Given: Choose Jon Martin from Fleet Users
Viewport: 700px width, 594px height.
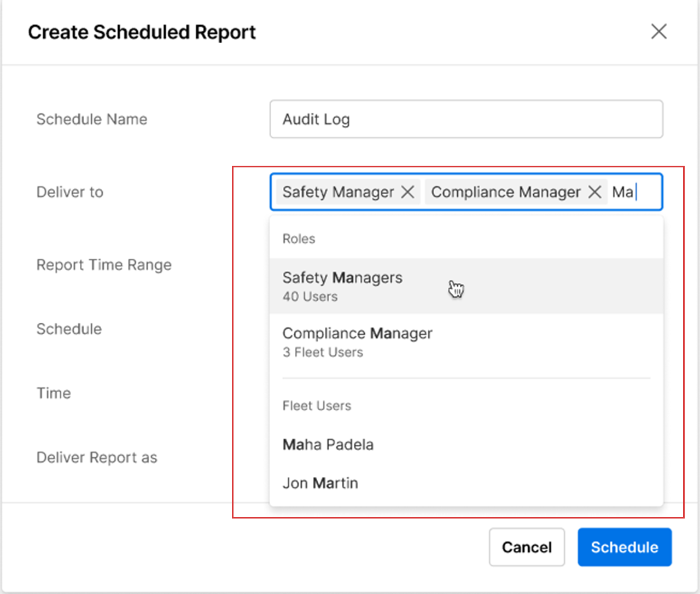Looking at the screenshot, I should pyautogui.click(x=320, y=483).
